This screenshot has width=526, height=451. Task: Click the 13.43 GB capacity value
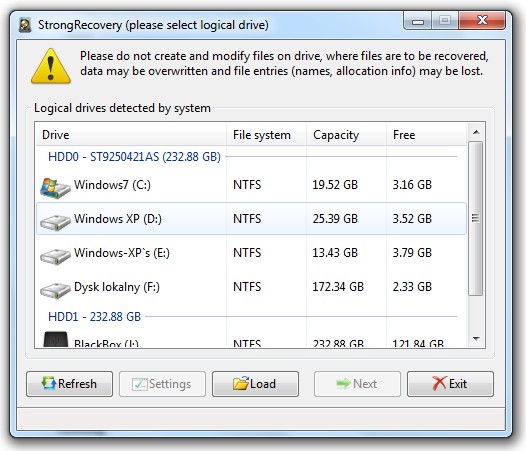point(335,253)
